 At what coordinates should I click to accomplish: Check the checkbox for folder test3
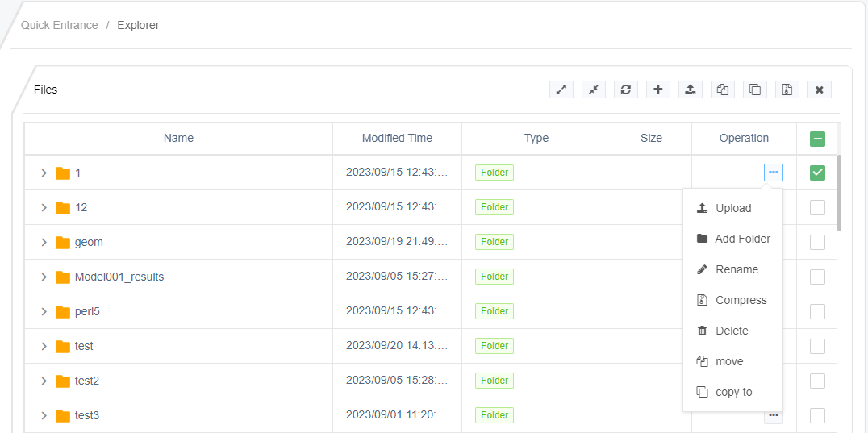coord(817,415)
